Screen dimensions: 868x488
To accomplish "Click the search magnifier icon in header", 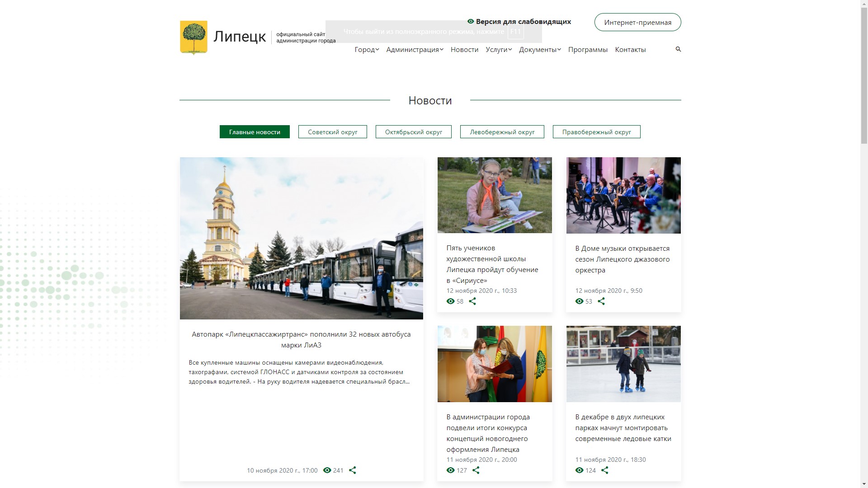I will click(x=678, y=49).
